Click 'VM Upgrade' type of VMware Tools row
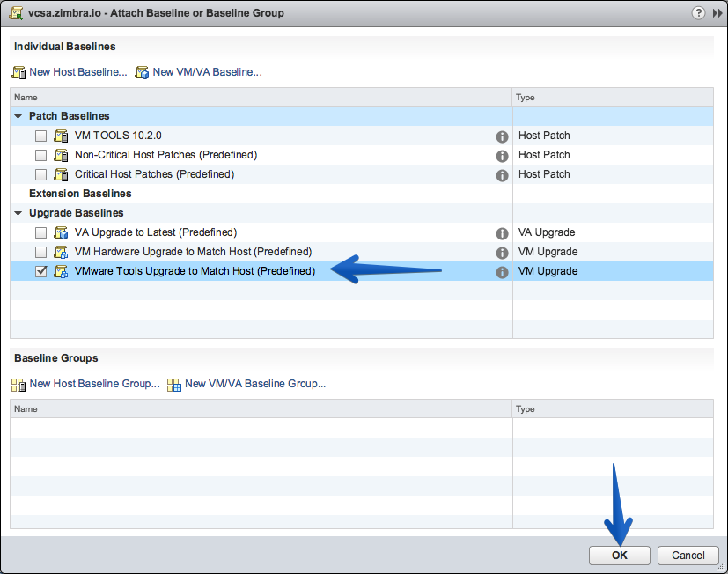The width and height of the screenshot is (728, 574). coord(548,271)
